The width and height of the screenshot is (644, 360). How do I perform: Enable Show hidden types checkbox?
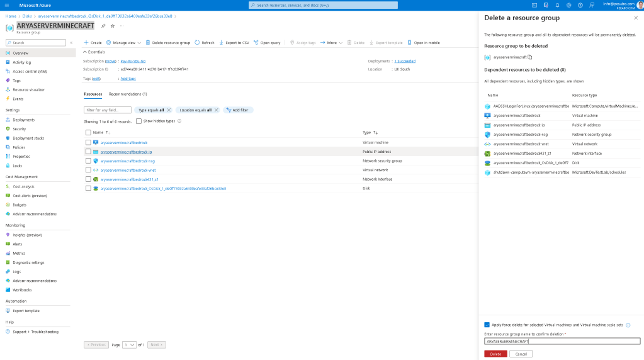point(139,121)
